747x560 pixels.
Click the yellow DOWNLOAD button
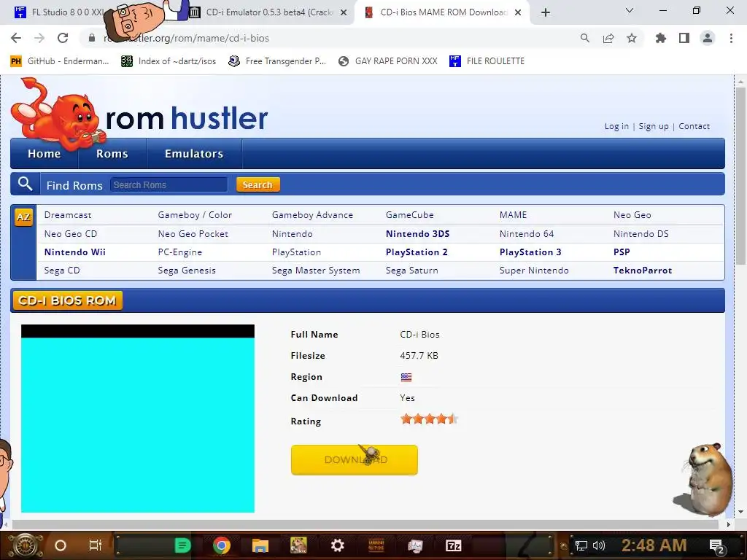(x=355, y=460)
